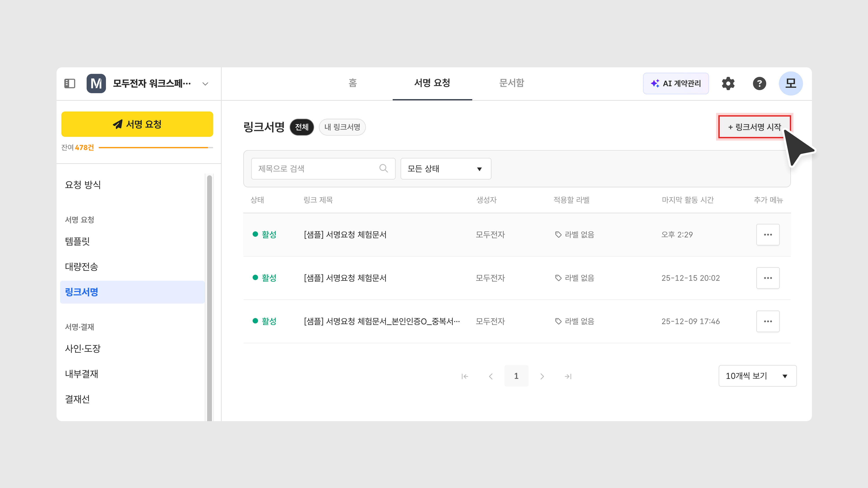Open more menu for 25-12-09 row
Viewport: 868px width, 488px height.
768,321
